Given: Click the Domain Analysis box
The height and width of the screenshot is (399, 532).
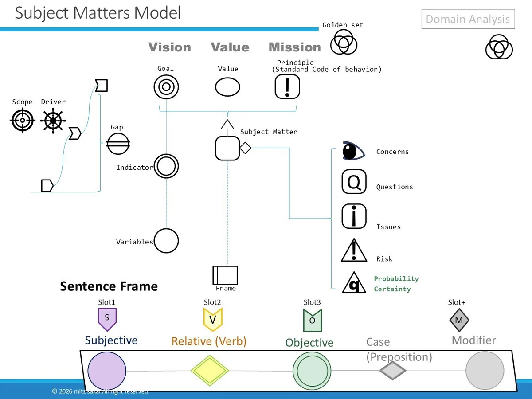Looking at the screenshot, I should click(468, 19).
